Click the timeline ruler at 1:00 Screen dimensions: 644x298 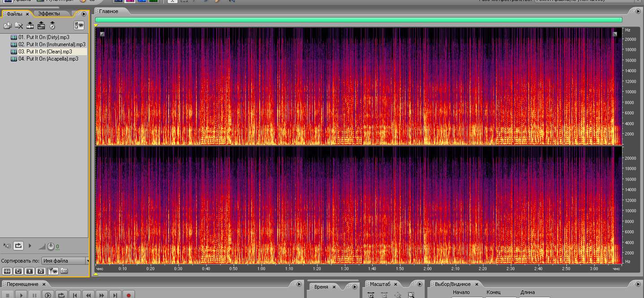[x=261, y=269]
